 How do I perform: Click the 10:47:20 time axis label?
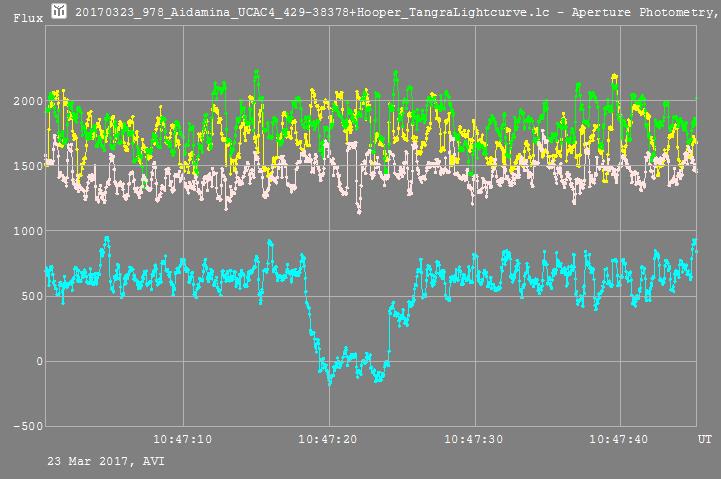(x=327, y=439)
